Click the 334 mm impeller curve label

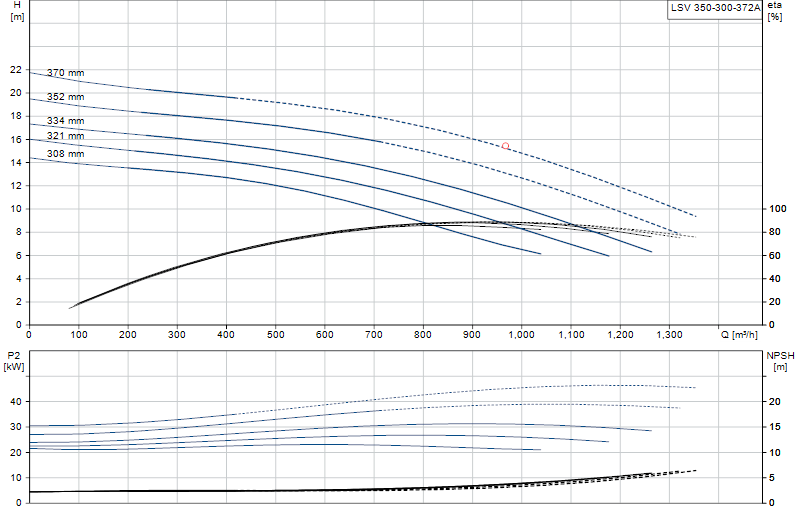click(x=65, y=121)
